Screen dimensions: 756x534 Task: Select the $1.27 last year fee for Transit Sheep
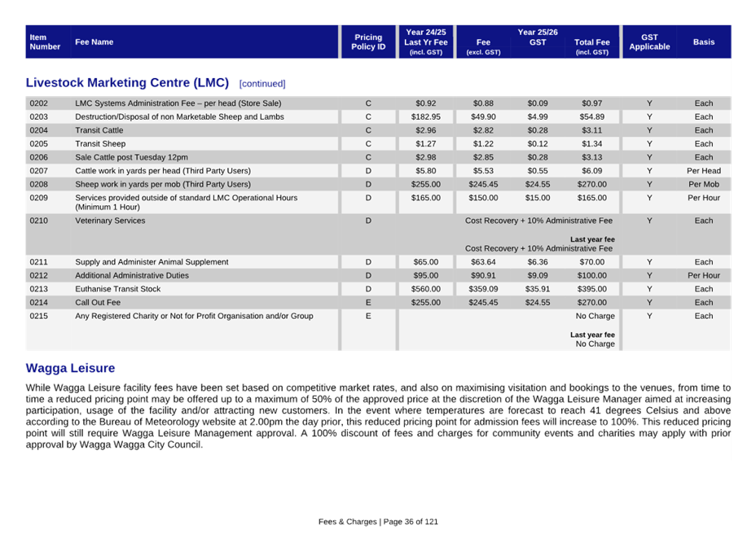pyautogui.click(x=426, y=143)
